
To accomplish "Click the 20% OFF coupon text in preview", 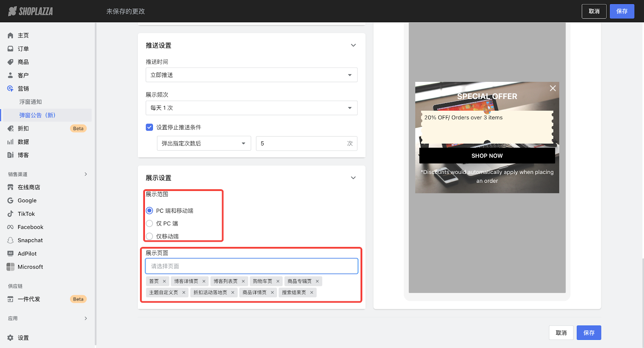I will pyautogui.click(x=463, y=118).
